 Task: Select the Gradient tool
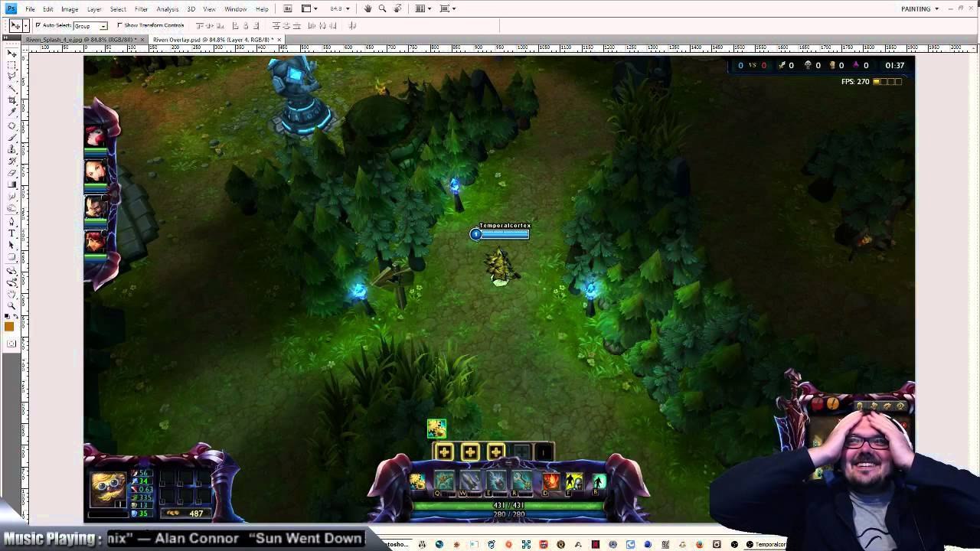tap(11, 184)
